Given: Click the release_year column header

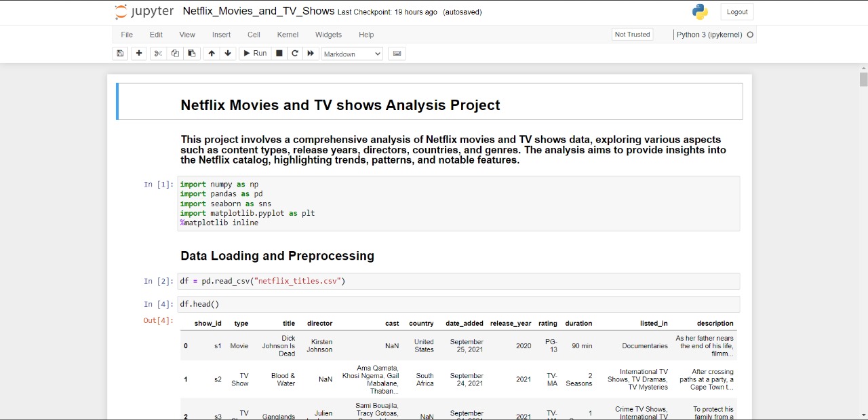Looking at the screenshot, I should (511, 324).
